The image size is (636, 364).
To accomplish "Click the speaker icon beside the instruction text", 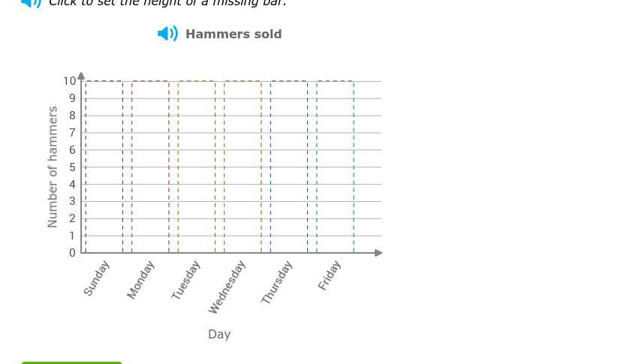I will pos(31,3).
